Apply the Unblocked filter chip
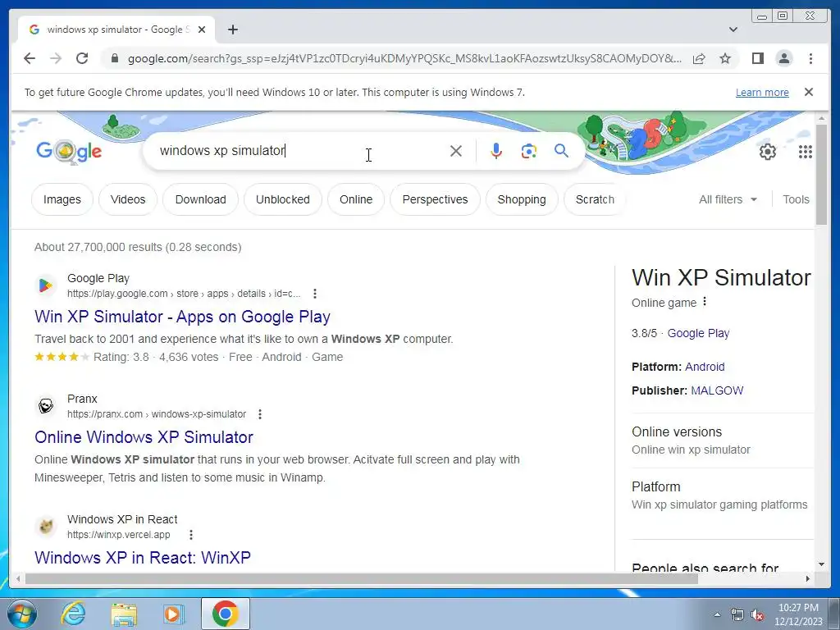This screenshot has width=840, height=630. [283, 199]
